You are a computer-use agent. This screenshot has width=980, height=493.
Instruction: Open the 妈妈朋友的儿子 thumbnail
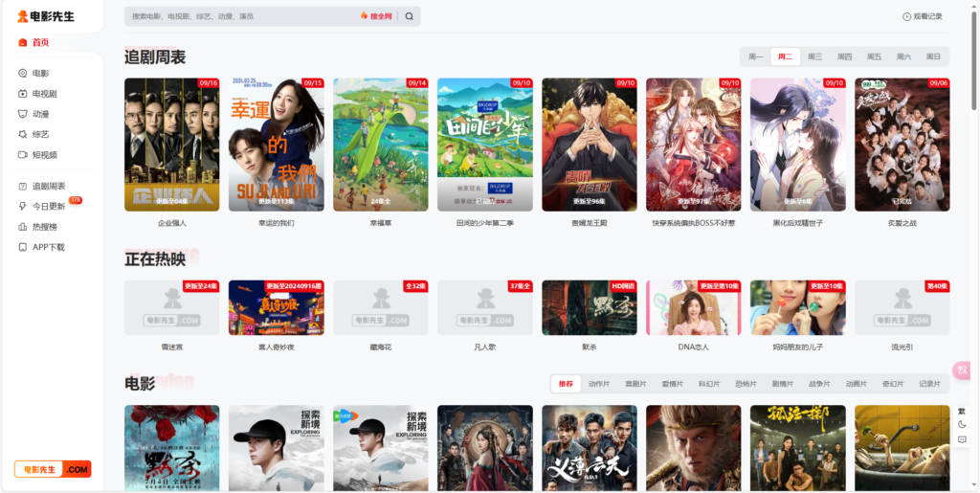(797, 307)
